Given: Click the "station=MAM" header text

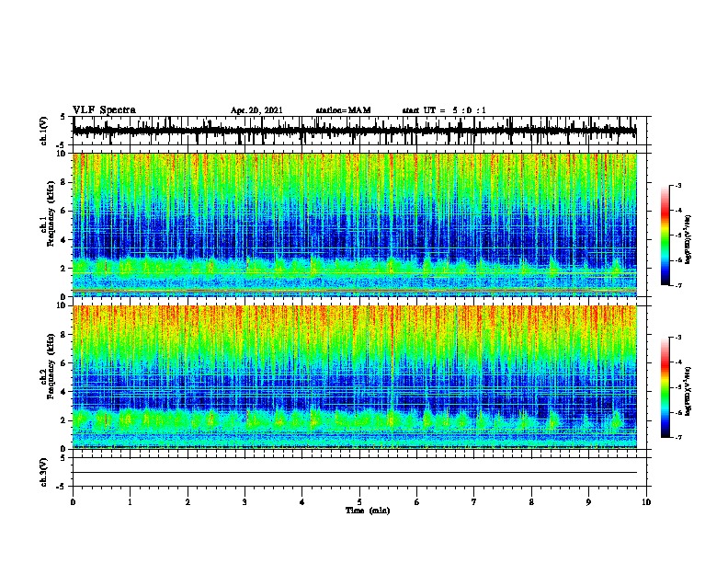Looking at the screenshot, I should 343,110.
